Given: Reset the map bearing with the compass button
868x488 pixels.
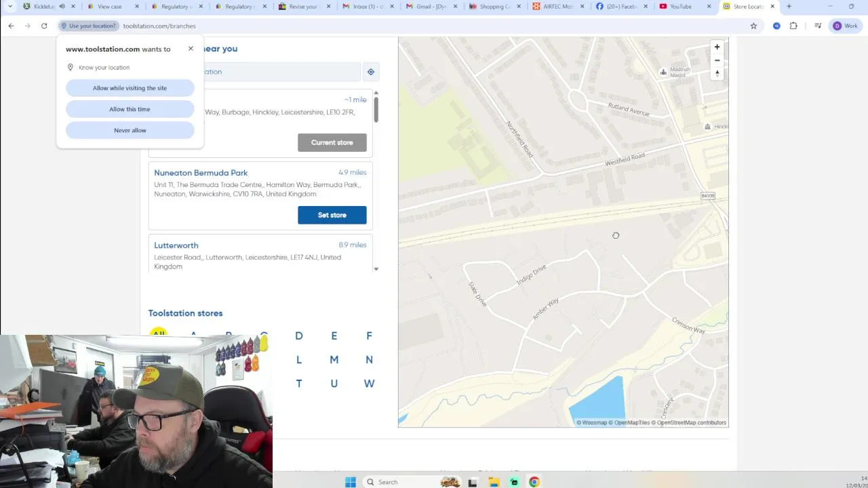Looking at the screenshot, I should [717, 73].
